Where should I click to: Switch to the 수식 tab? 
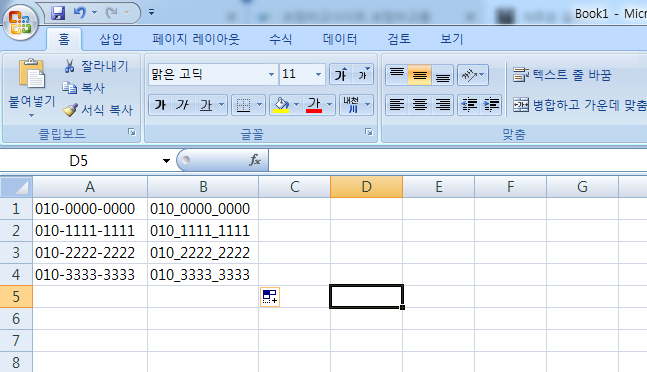pyautogui.click(x=281, y=39)
